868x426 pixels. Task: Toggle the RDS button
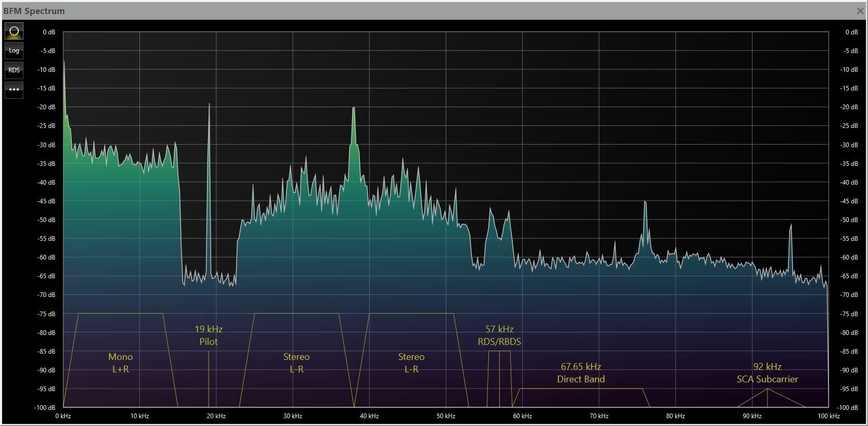tap(14, 70)
